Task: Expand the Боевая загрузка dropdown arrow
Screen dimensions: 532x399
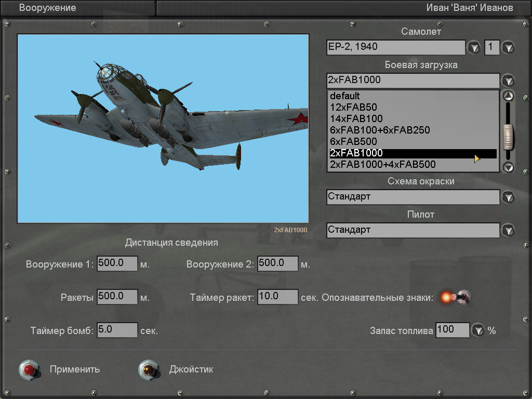Action: click(508, 81)
